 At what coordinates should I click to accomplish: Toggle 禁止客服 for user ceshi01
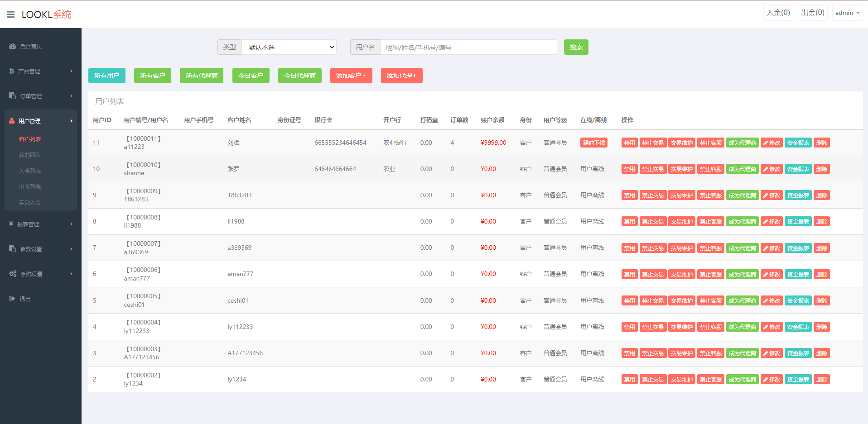(710, 300)
